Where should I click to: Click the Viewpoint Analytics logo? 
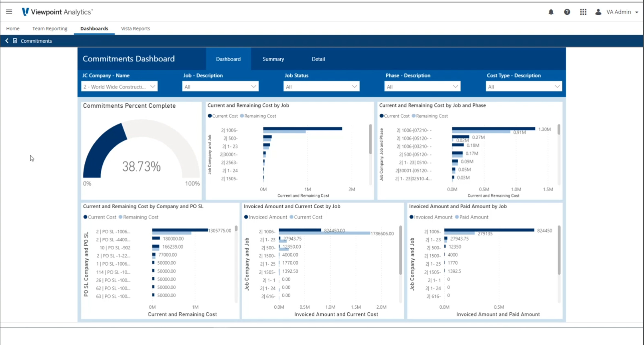pos(57,12)
